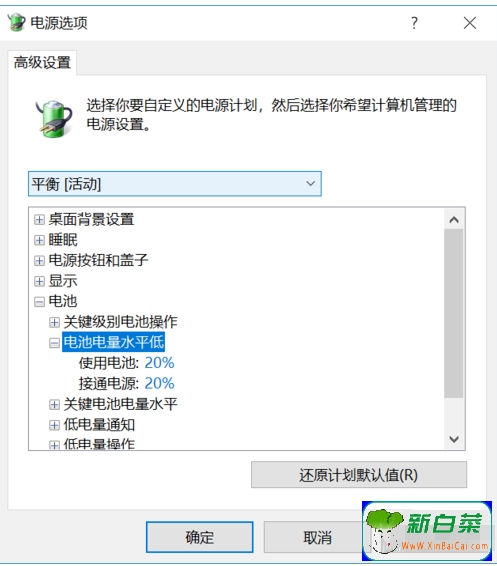Change 使用电池 20% value
The height and width of the screenshot is (566, 497).
(x=159, y=363)
